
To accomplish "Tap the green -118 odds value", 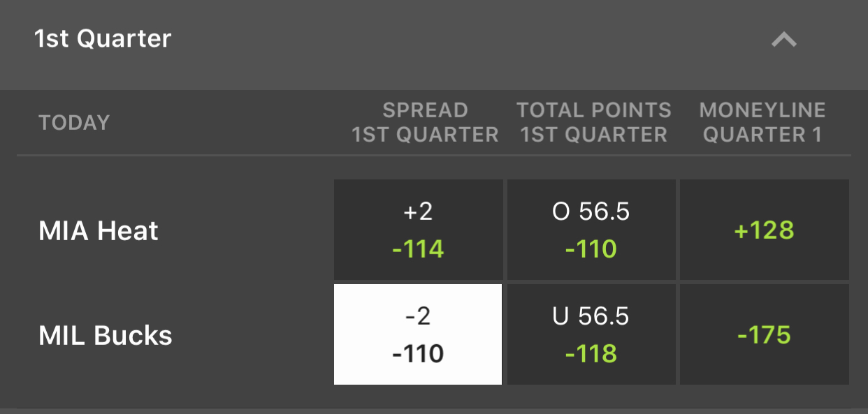I will coord(591,353).
